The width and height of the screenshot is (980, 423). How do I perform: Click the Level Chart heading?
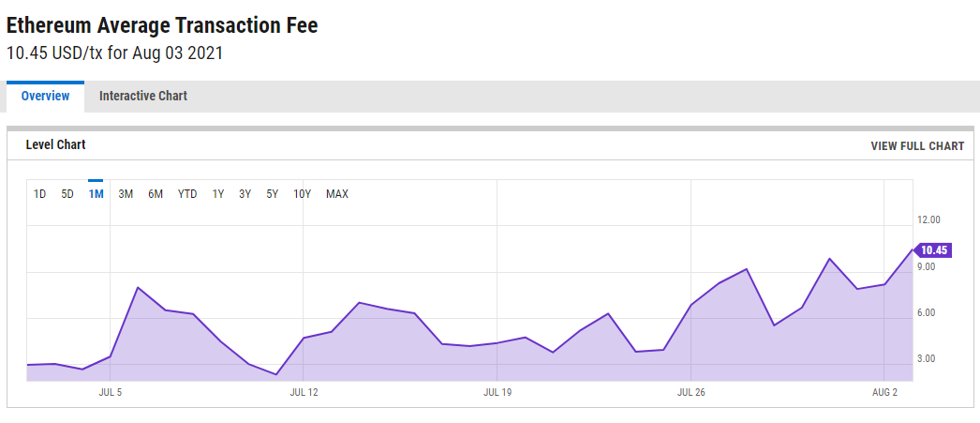click(x=55, y=144)
